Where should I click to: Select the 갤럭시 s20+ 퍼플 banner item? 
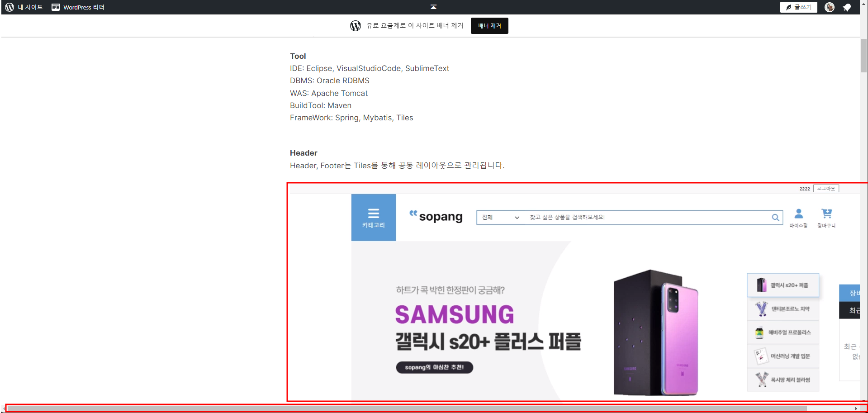(783, 285)
